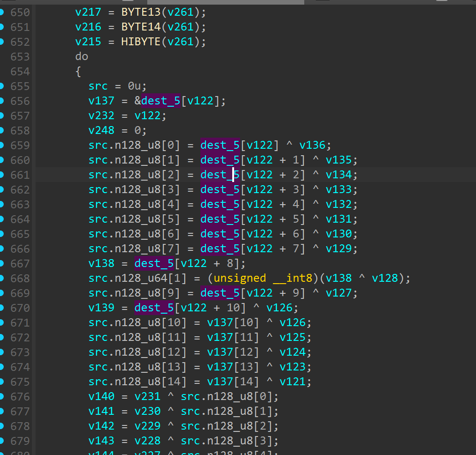The width and height of the screenshot is (476, 455).
Task: Select variable v121 on line 675
Action: click(x=293, y=382)
